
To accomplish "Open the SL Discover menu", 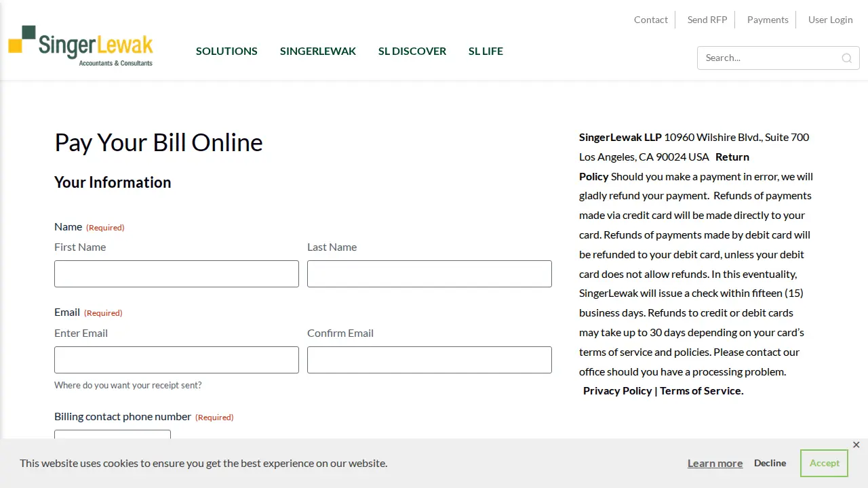I will click(412, 52).
